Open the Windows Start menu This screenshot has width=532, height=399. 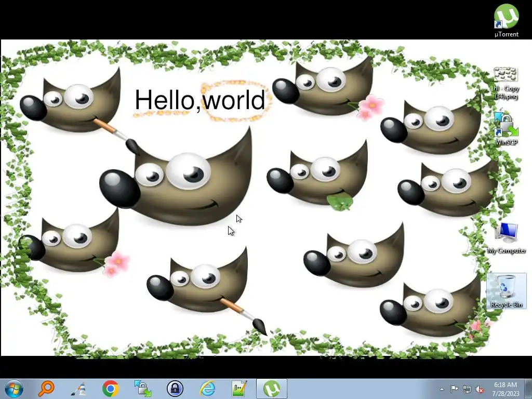point(14,389)
